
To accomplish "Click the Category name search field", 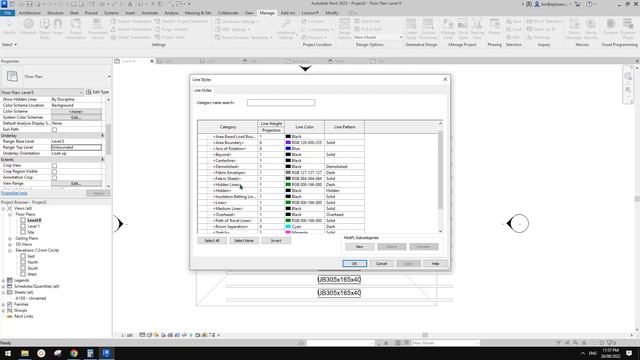I will (281, 102).
